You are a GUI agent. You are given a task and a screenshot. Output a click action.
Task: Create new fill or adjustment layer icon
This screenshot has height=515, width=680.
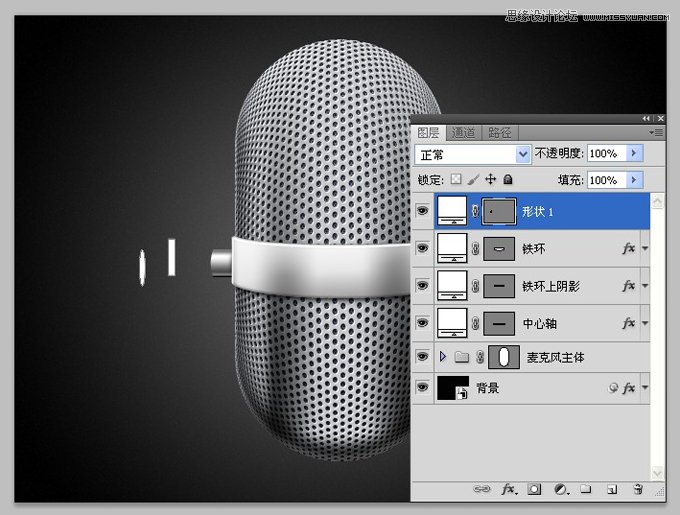(x=561, y=490)
